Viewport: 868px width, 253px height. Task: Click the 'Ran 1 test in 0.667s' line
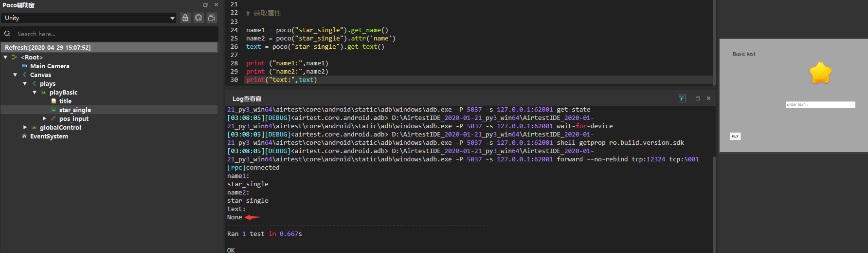point(265,234)
